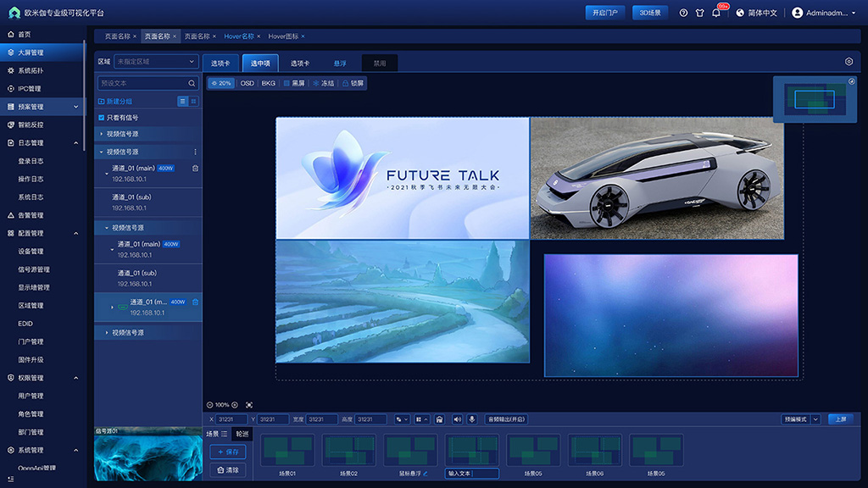Click the fit-to-screen icon beside zoom
This screenshot has height=488, width=868.
pyautogui.click(x=249, y=405)
